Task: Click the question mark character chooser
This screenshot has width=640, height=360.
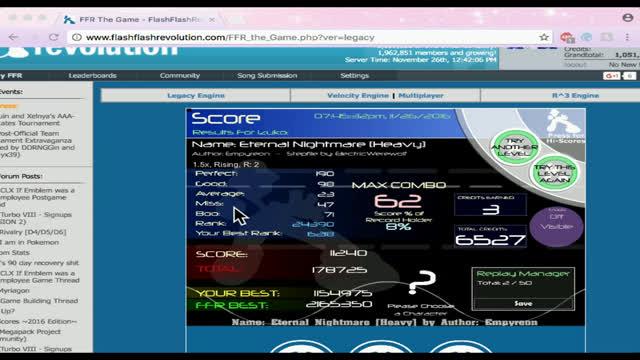Action: pyautogui.click(x=422, y=282)
